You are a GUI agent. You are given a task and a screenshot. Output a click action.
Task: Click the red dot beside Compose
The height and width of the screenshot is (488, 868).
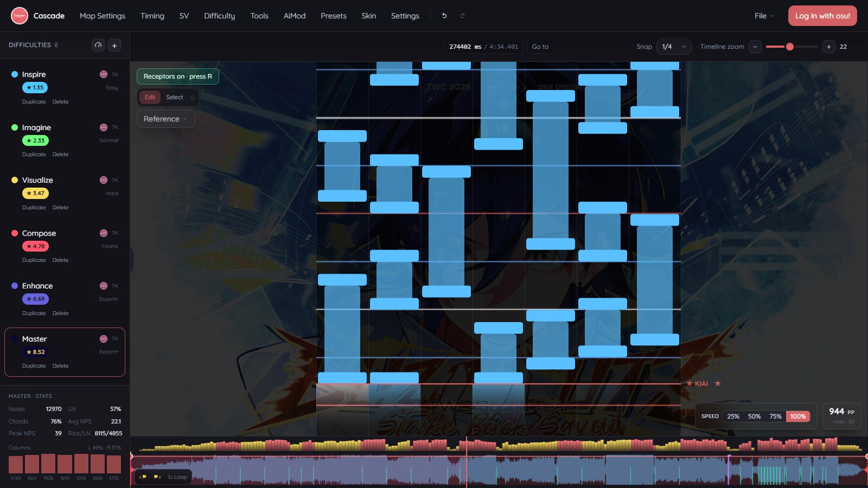15,233
